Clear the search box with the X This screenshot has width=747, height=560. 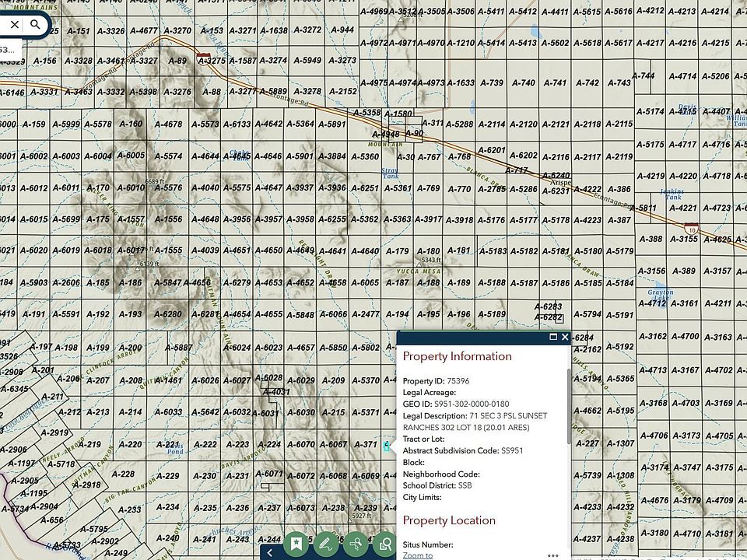[15, 24]
